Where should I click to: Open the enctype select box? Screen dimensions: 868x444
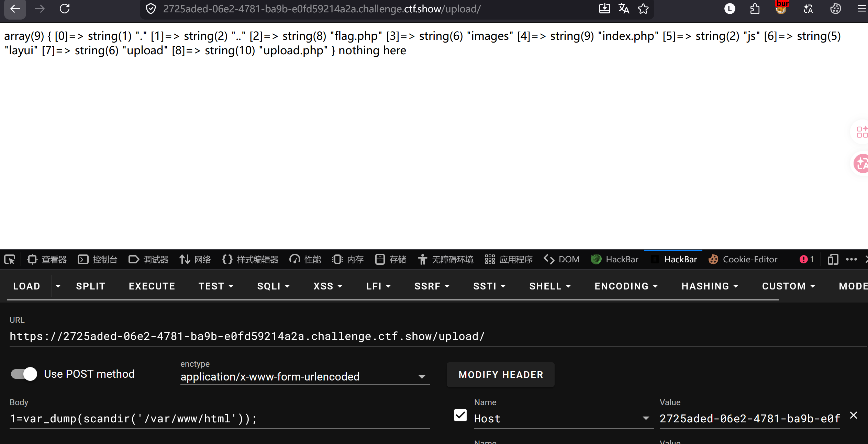click(305, 377)
